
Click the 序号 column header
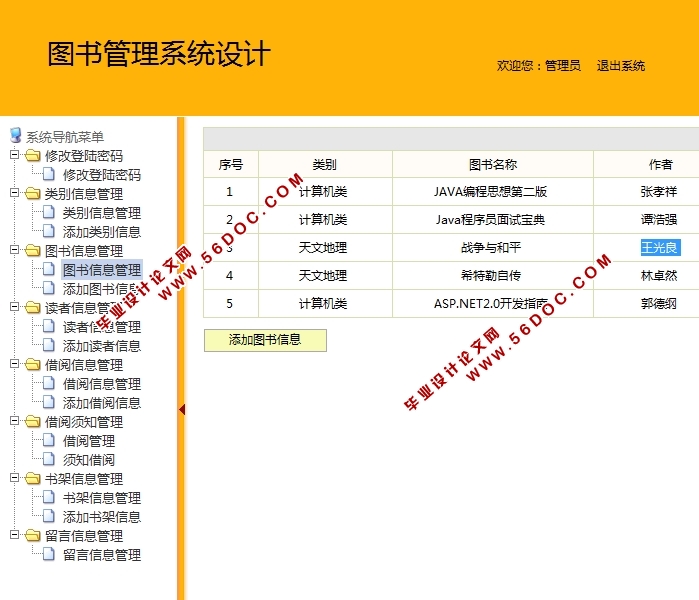231,164
